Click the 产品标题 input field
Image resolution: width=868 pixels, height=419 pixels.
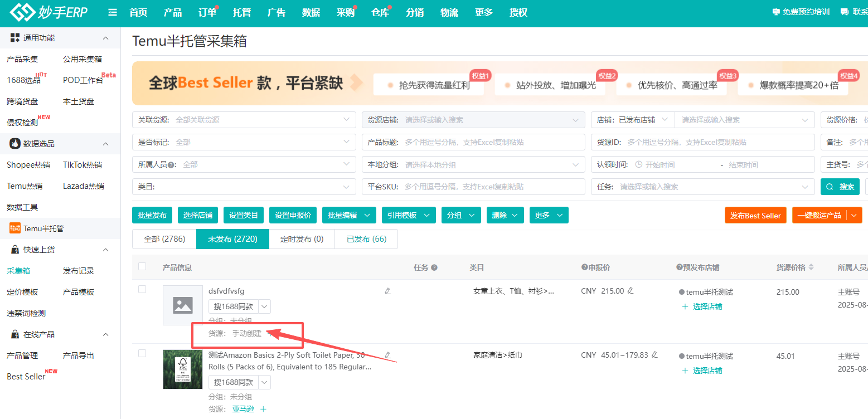click(x=492, y=142)
